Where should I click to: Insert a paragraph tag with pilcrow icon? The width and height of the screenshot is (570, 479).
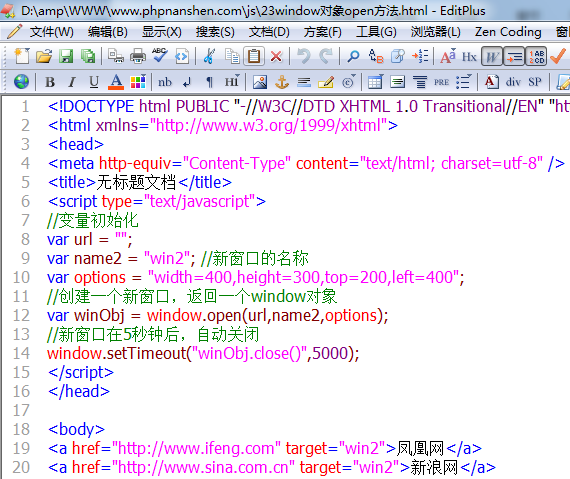209,82
